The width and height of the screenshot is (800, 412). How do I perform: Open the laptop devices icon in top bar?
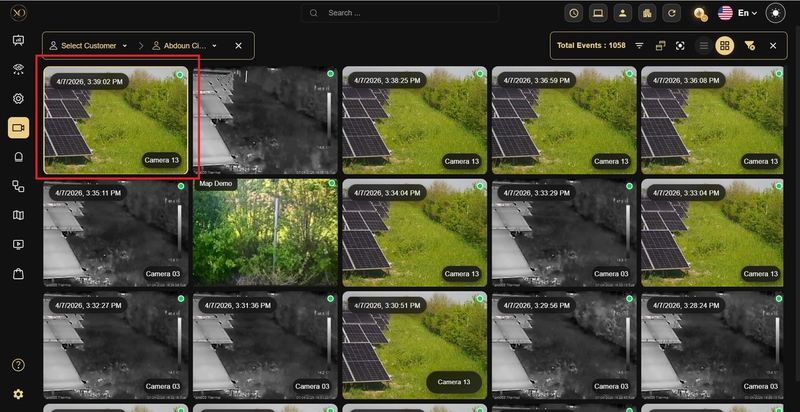click(598, 13)
